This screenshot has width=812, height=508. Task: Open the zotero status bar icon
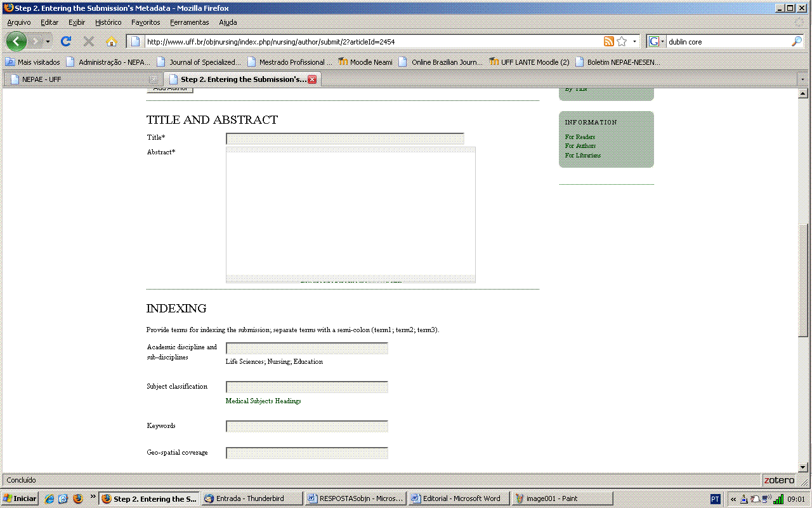click(x=778, y=480)
